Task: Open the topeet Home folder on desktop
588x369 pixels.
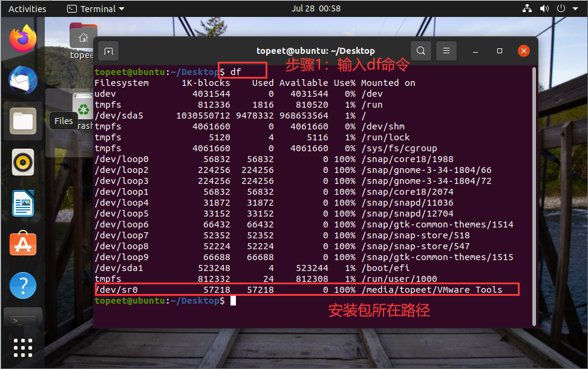Action: click(83, 41)
